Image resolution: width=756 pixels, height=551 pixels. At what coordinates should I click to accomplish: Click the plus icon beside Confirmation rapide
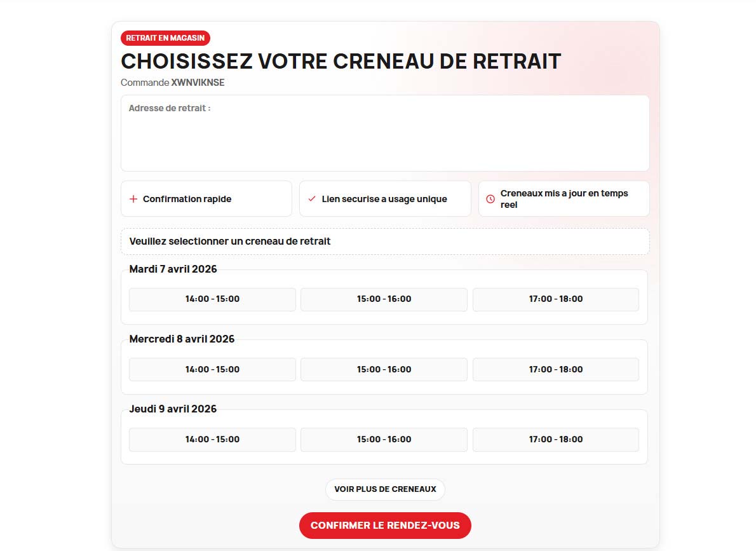coord(133,199)
